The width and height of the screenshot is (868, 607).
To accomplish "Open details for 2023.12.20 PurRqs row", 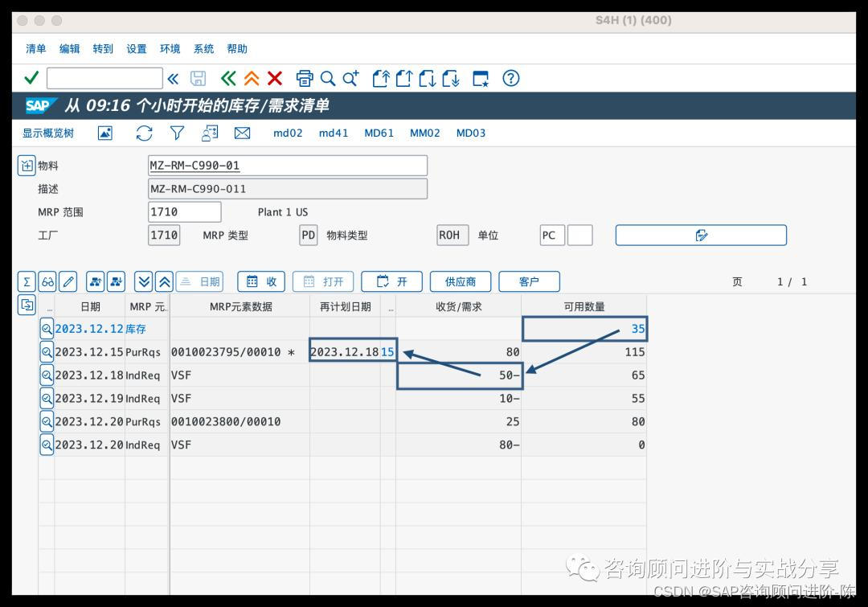I will coord(47,422).
